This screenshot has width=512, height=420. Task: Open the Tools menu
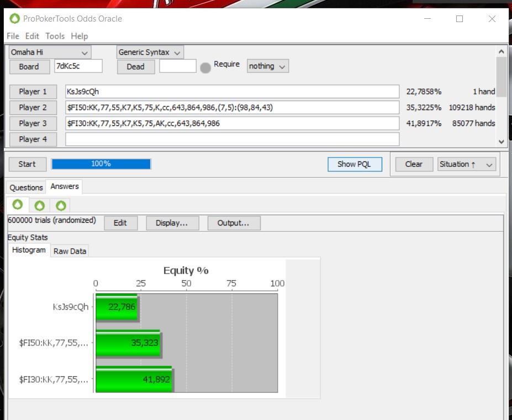pyautogui.click(x=55, y=36)
